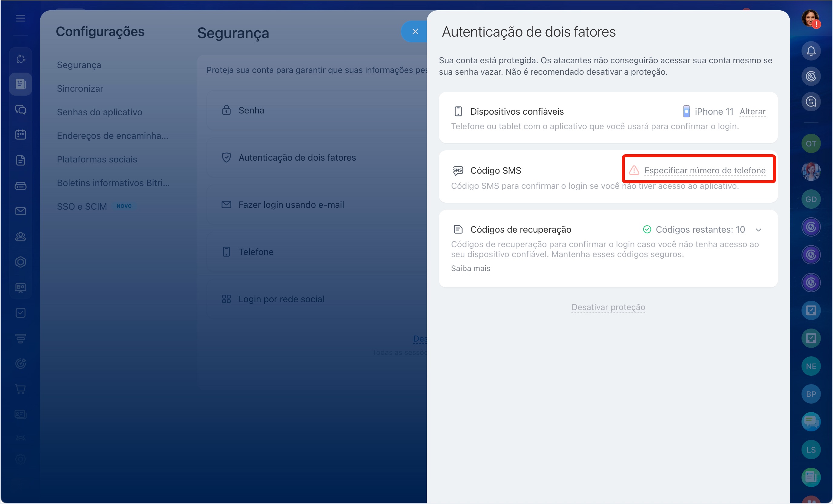833x504 pixels.
Task: Click the notifications bell icon
Action: (811, 51)
